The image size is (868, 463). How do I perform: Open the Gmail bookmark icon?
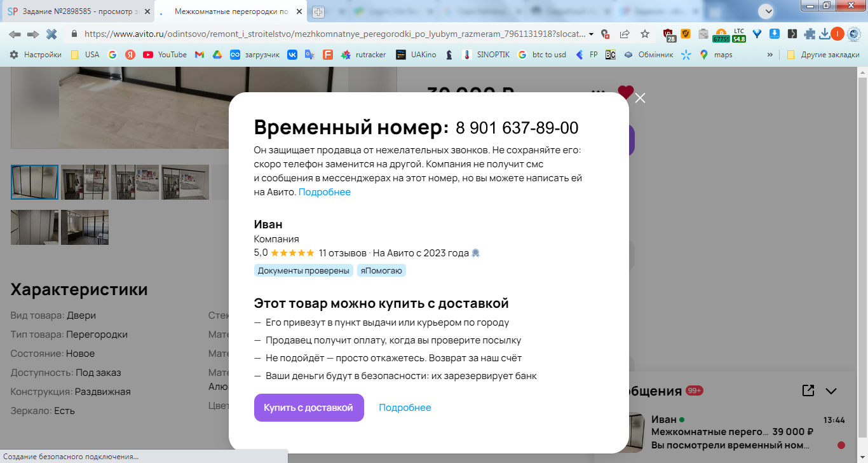point(199,55)
